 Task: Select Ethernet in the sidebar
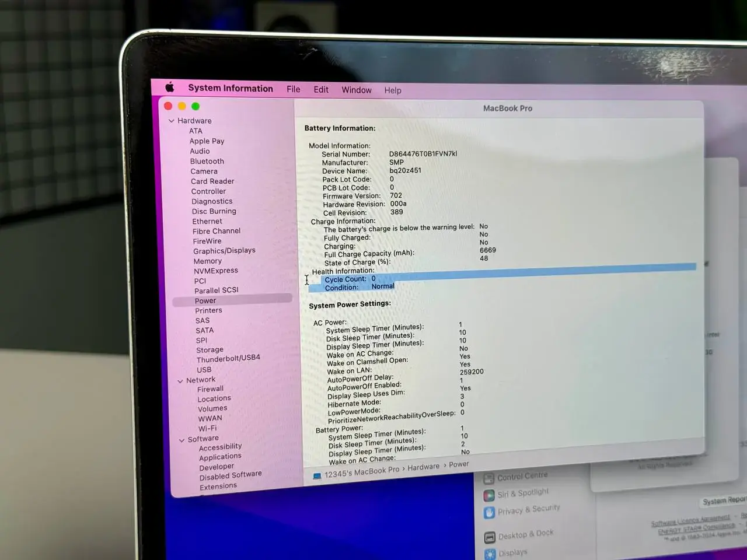(x=207, y=221)
